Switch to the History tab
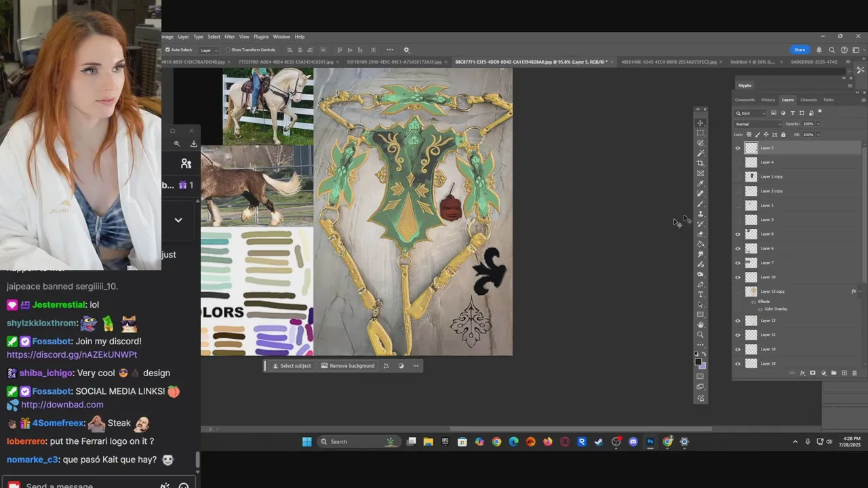This screenshot has height=488, width=868. tap(768, 100)
